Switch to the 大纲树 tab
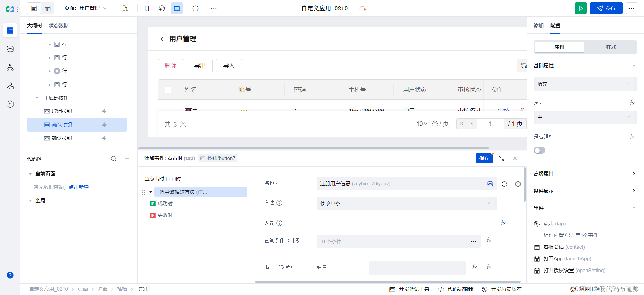The image size is (644, 295). (34, 26)
